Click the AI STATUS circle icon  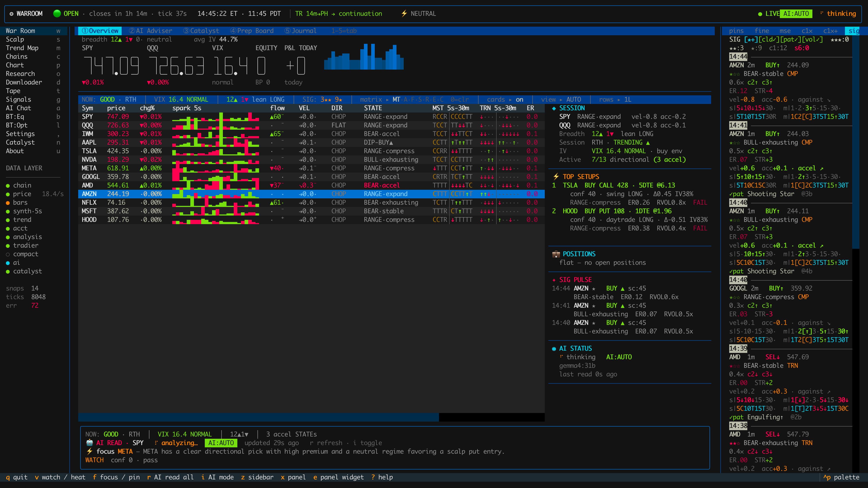(554, 349)
